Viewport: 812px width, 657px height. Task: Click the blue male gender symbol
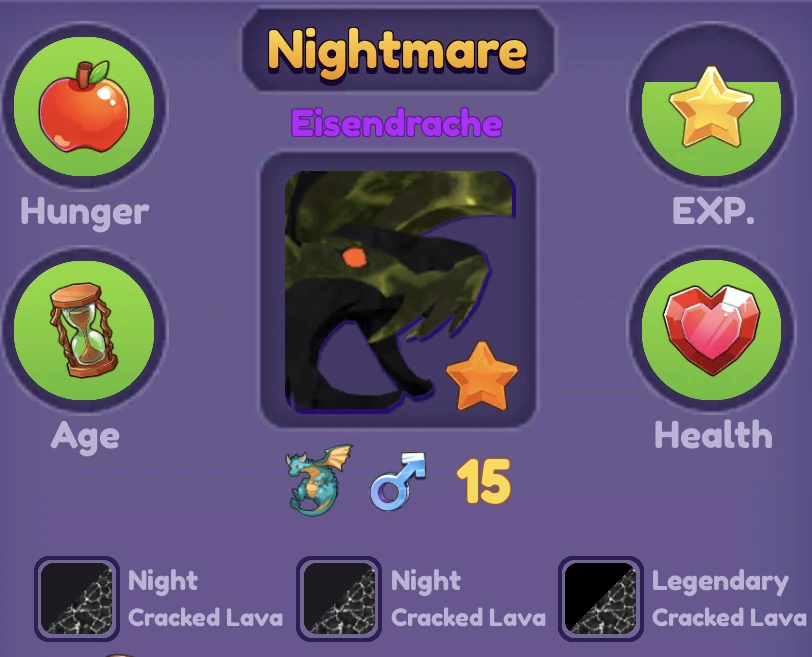click(x=398, y=481)
